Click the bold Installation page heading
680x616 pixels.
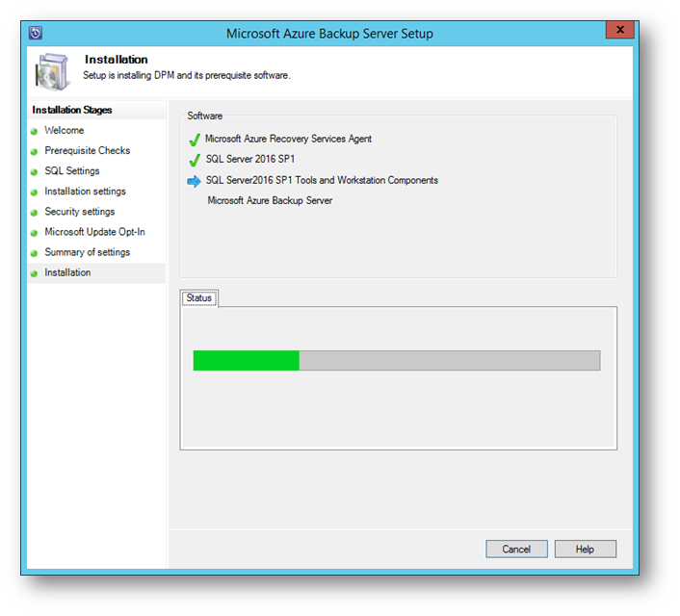117,60
